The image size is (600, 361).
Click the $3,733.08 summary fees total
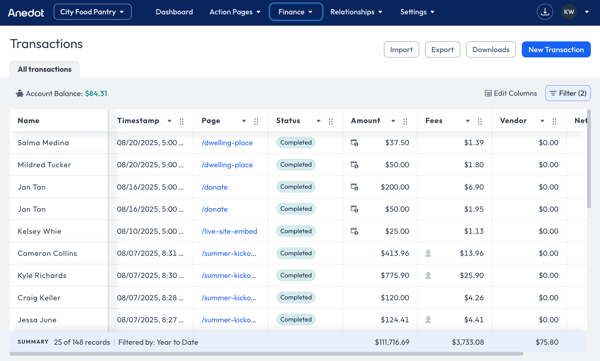pyautogui.click(x=468, y=342)
